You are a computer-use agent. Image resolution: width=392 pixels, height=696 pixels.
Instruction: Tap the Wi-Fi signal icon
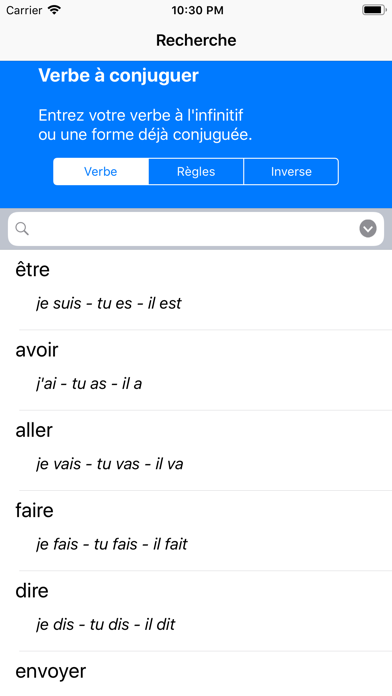(x=55, y=10)
